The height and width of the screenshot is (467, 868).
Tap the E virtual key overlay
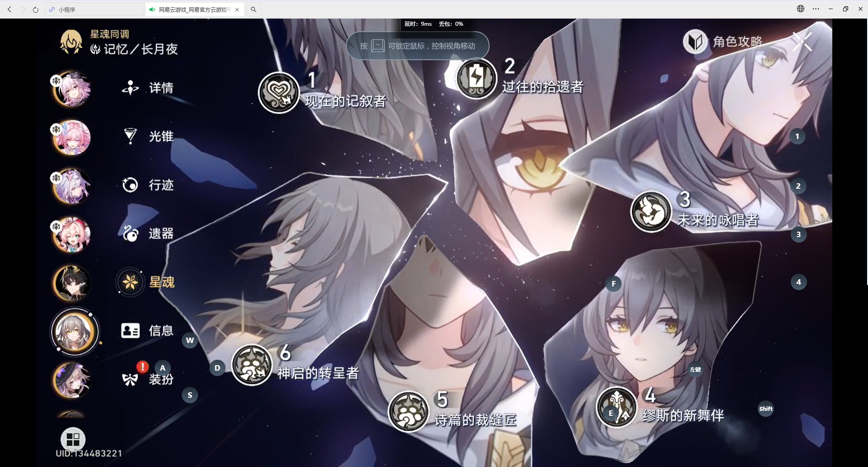[x=611, y=413]
